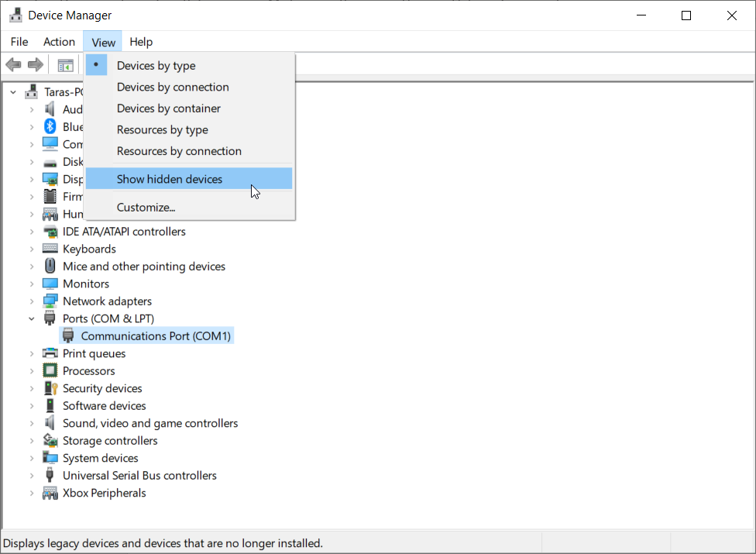Click the Xbox Peripherals icon

coord(50,493)
